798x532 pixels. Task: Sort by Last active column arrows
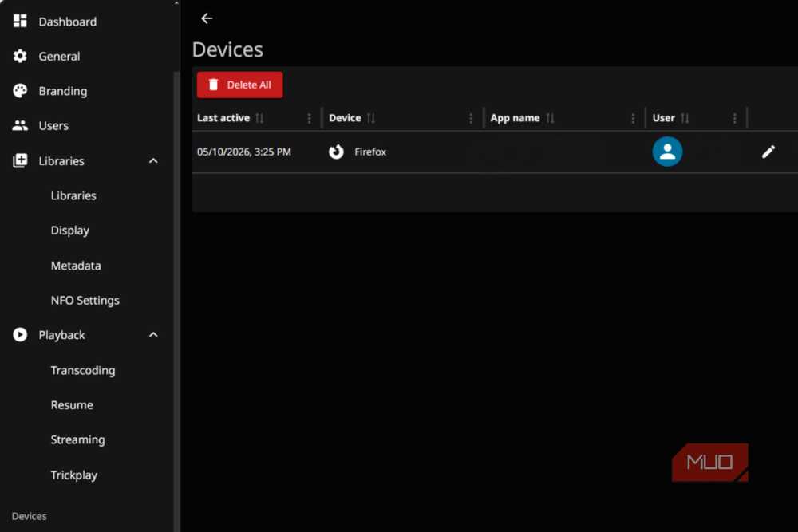point(259,118)
